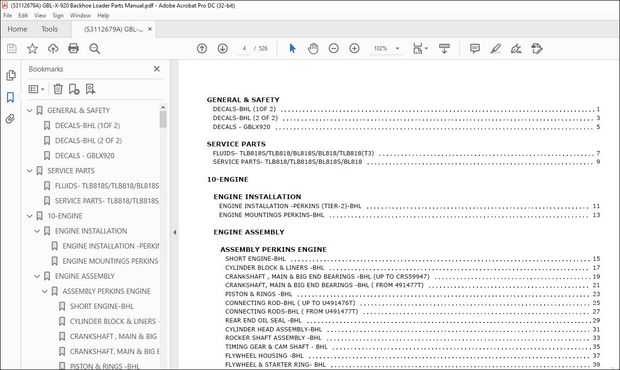620x370 pixels.
Task: Collapse the navigation pane arrow
Action: (x=174, y=232)
